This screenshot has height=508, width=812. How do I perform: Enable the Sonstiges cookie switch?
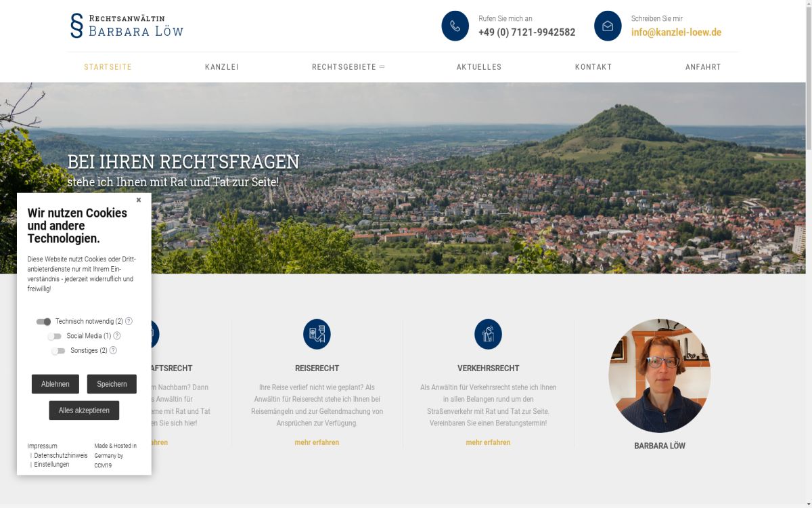58,350
